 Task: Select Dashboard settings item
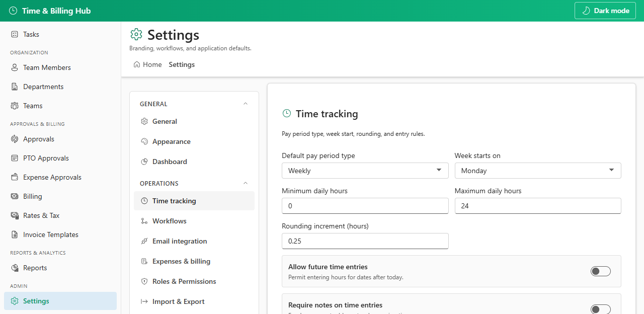(194, 162)
